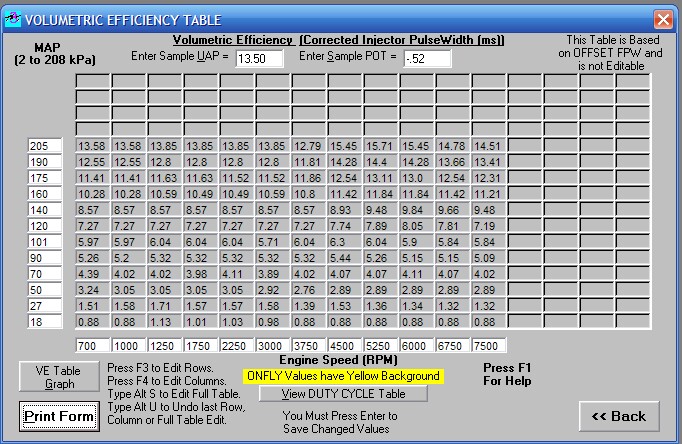The width and height of the screenshot is (682, 444).
Task: Select MAP row header 27
Action: 45,306
